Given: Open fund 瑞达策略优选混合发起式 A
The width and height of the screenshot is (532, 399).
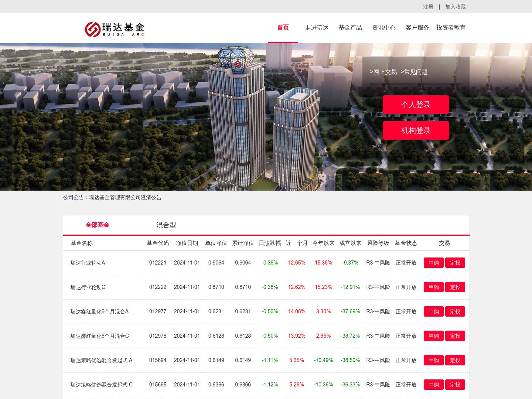Looking at the screenshot, I should click(102, 360).
